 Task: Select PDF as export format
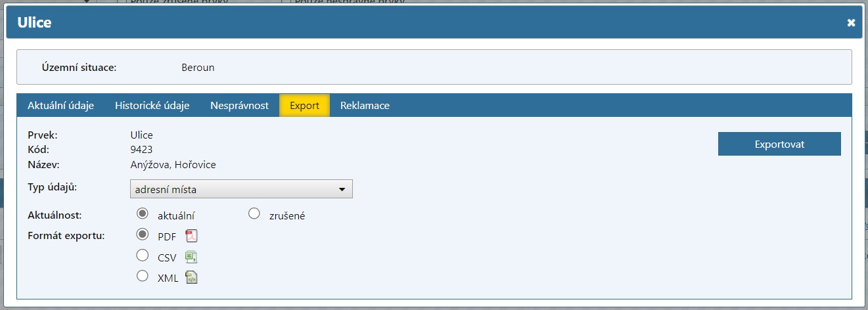pyautogui.click(x=142, y=235)
